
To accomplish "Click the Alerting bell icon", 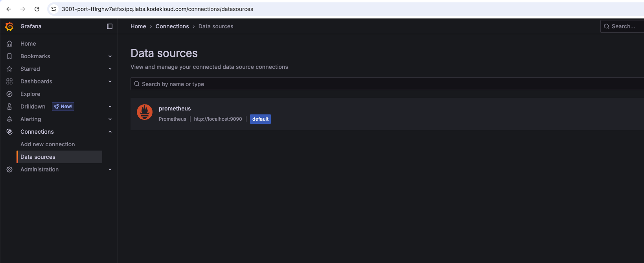I will coord(9,119).
